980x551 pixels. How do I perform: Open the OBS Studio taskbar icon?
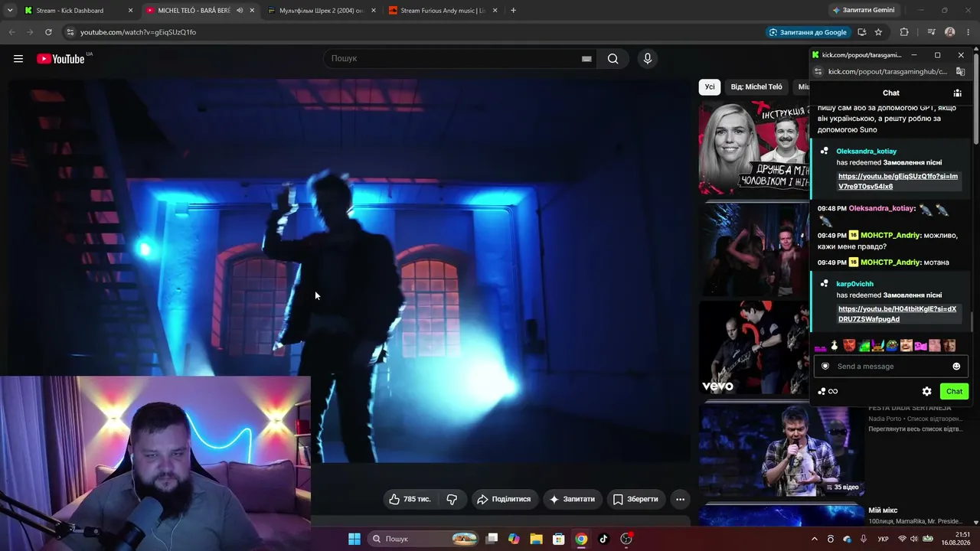(626, 539)
